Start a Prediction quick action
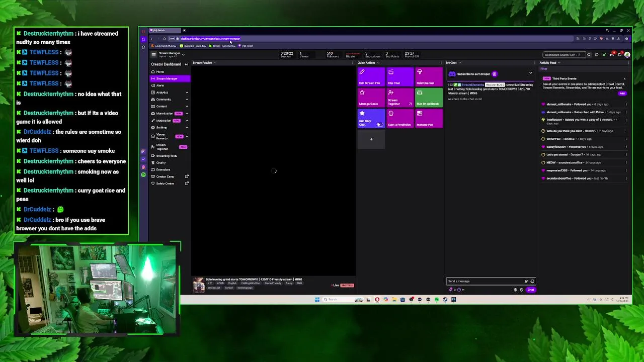The image size is (644, 362). [400, 118]
